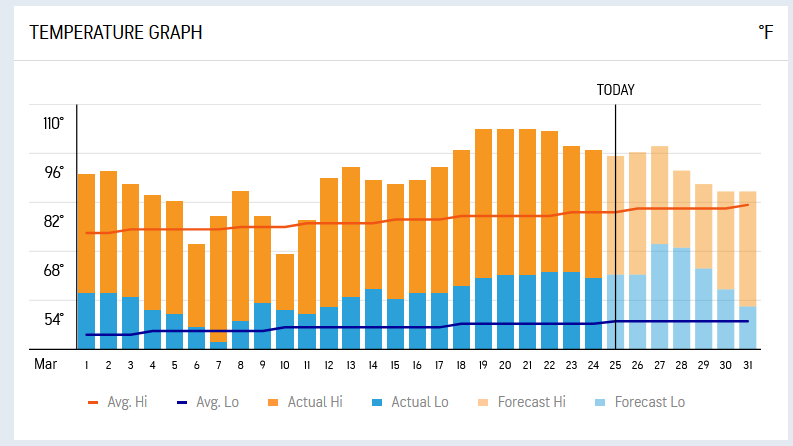Click the orange Actual Hi legend swatch
This screenshot has width=793, height=446.
[x=273, y=403]
